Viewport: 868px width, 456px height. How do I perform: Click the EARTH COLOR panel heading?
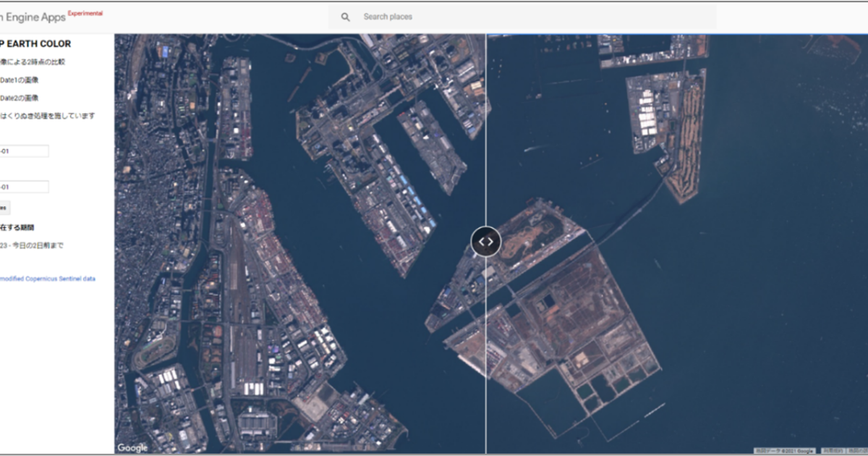click(36, 44)
